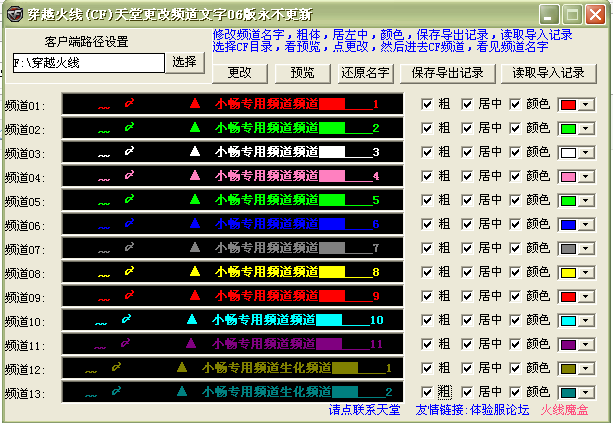Click the gray triangle icon in 频道07 preview
The height and width of the screenshot is (423, 613).
pos(195,247)
